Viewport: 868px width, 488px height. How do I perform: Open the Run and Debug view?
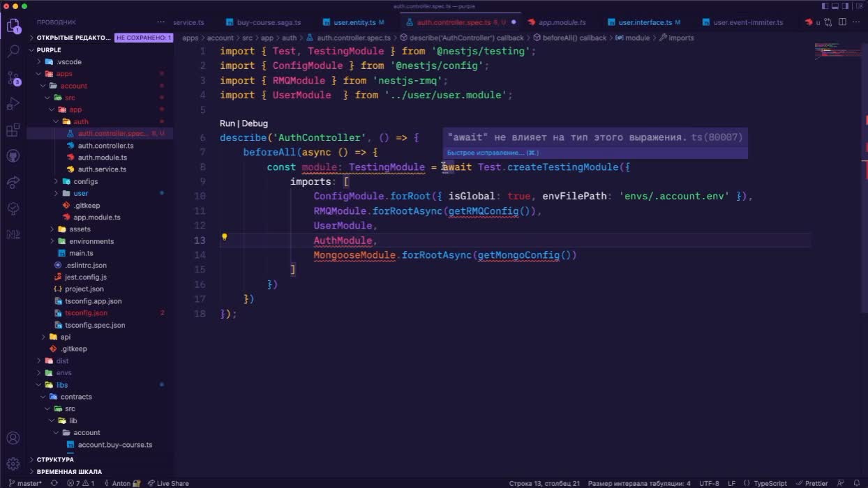[x=13, y=104]
